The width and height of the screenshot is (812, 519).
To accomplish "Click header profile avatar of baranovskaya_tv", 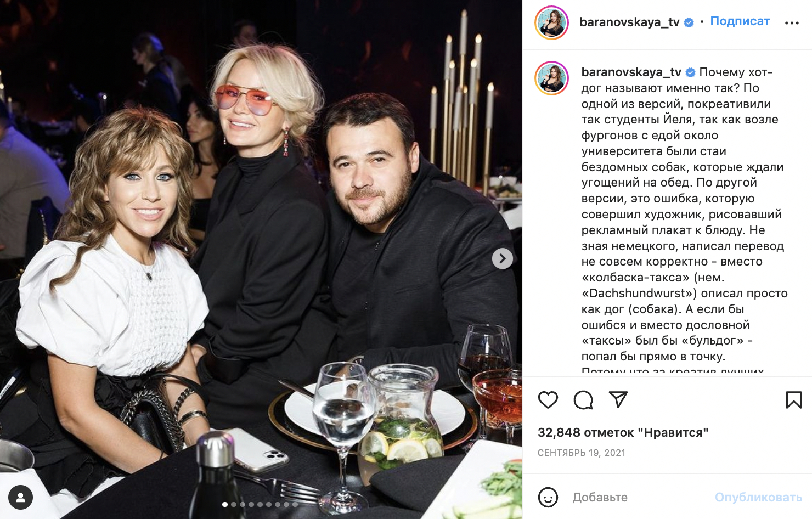I will (x=551, y=22).
